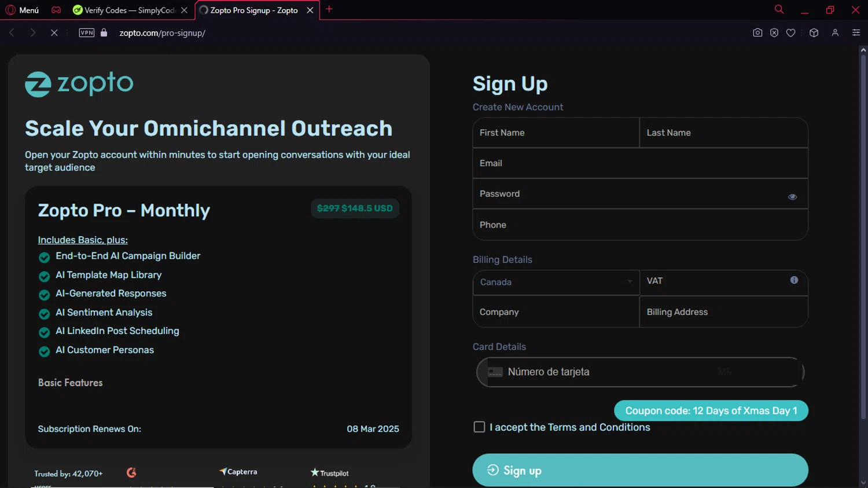Click the End-to-End AI Campaign Builder checkmark

click(x=44, y=258)
